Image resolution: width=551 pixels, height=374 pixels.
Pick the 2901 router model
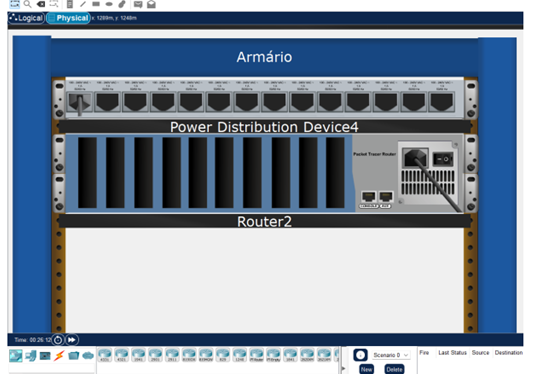155,355
